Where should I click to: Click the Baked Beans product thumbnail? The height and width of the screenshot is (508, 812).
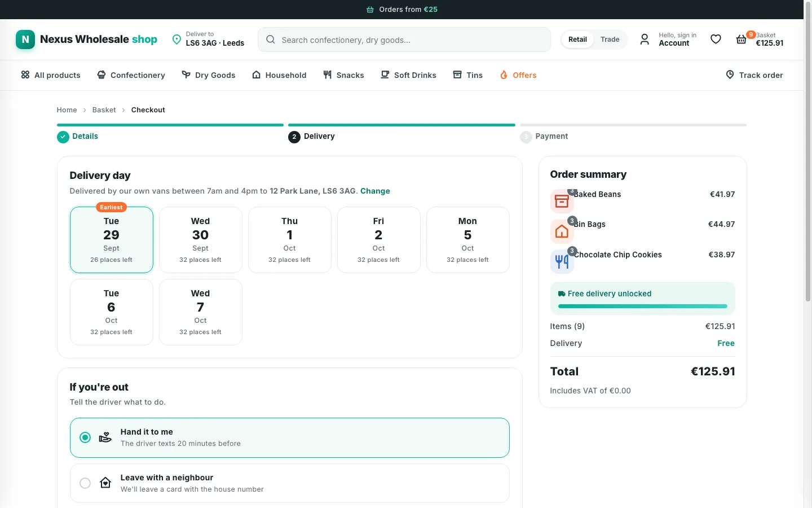click(562, 201)
